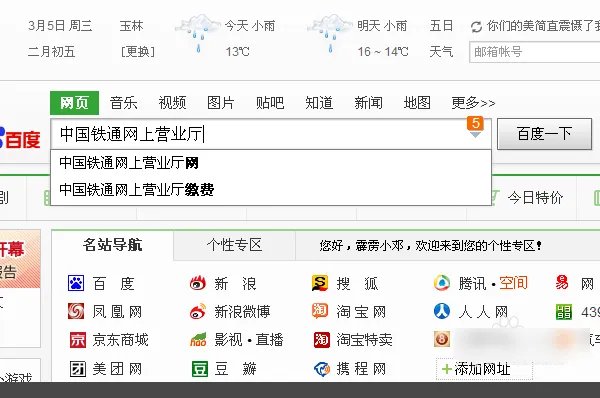Click the 添加网址 add site button
This screenshot has height=398, width=600.
coord(484,369)
